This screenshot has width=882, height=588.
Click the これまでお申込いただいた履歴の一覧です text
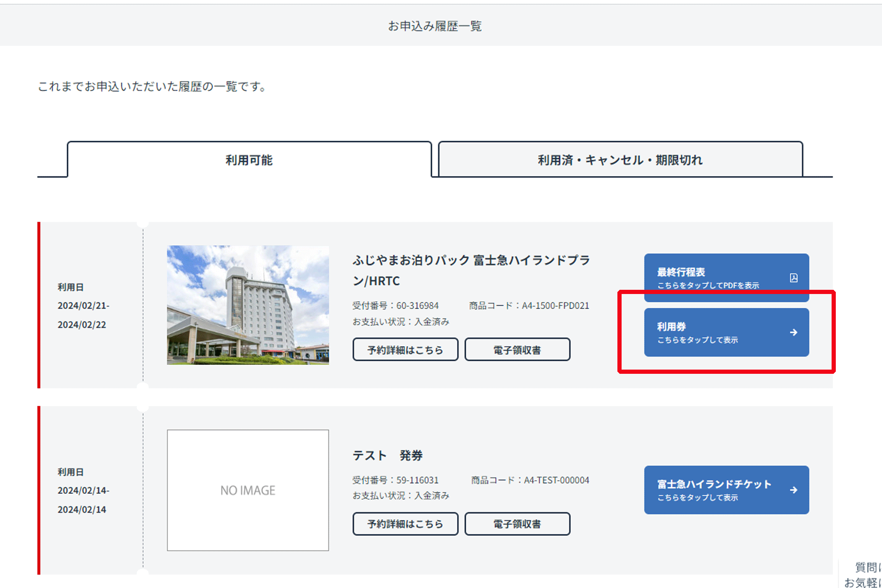pyautogui.click(x=152, y=87)
